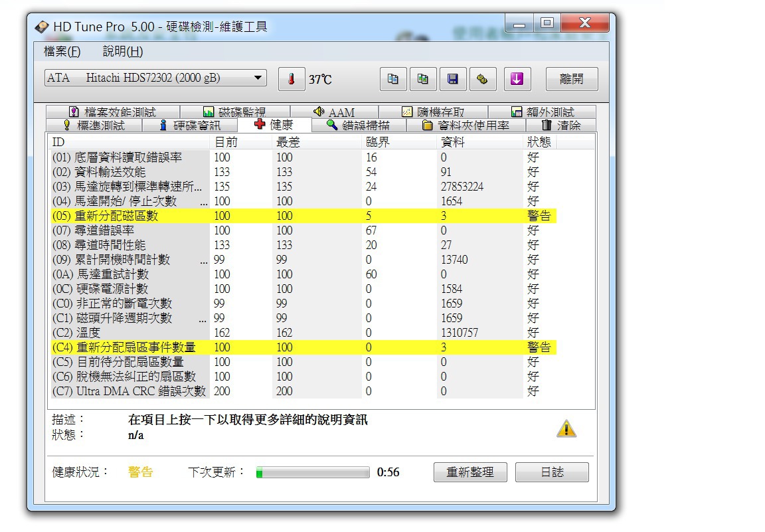Click the 健康狀況 警告 status text
The width and height of the screenshot is (765, 532).
[x=141, y=472]
